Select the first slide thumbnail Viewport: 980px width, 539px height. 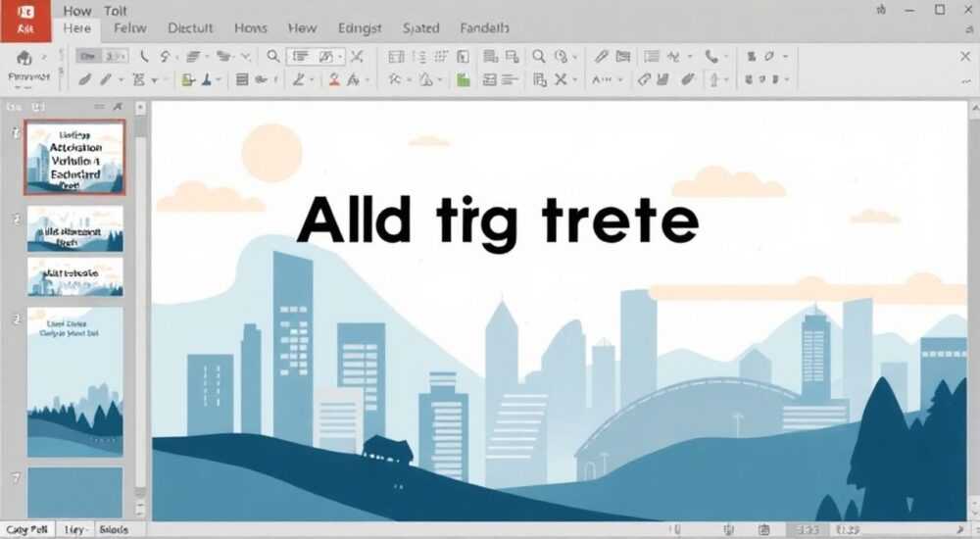(x=75, y=158)
